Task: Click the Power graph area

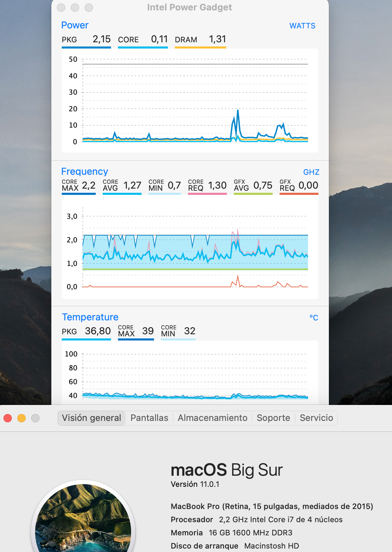Action: tap(190, 101)
